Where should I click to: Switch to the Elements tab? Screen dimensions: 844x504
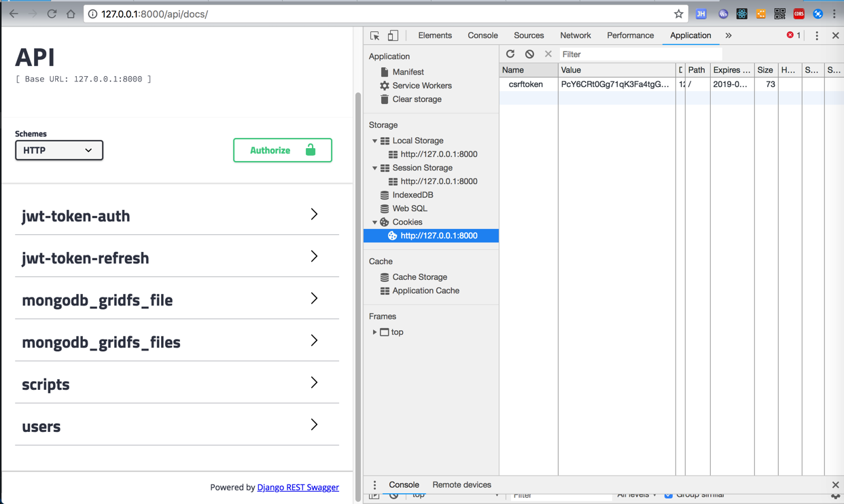(435, 35)
